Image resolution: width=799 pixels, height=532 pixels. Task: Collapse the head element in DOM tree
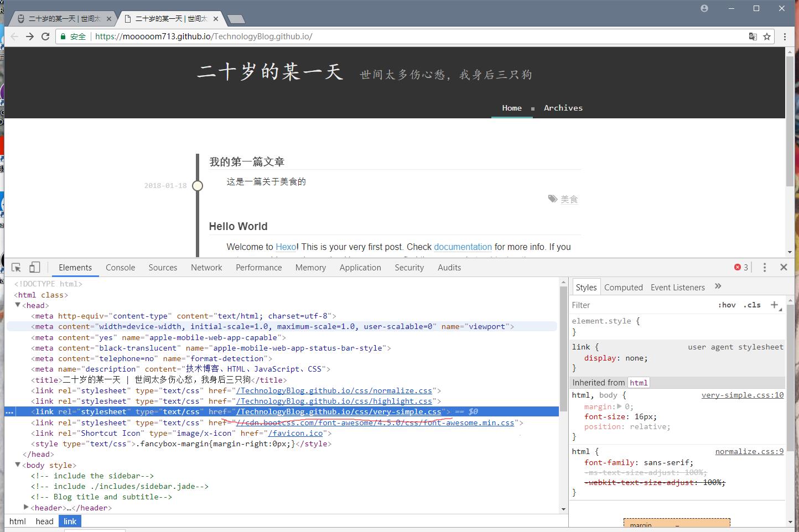(18, 305)
